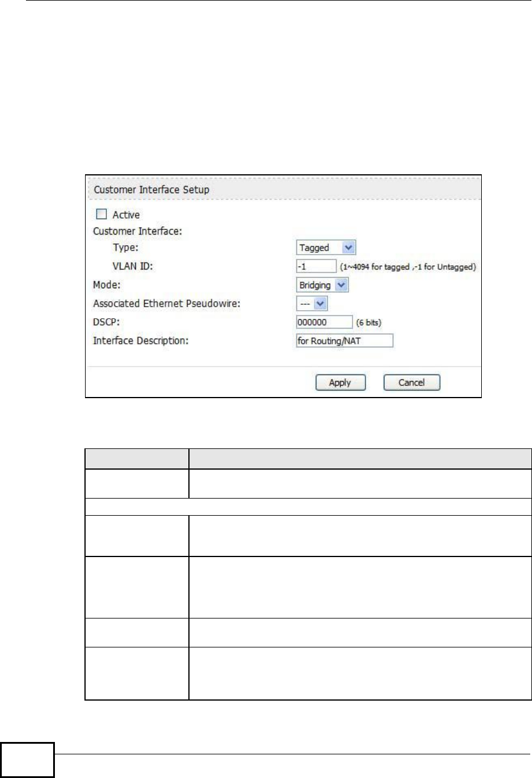Screen dimensions: 532x778
Task: Cancel the customer interface setup
Action: click(x=412, y=383)
